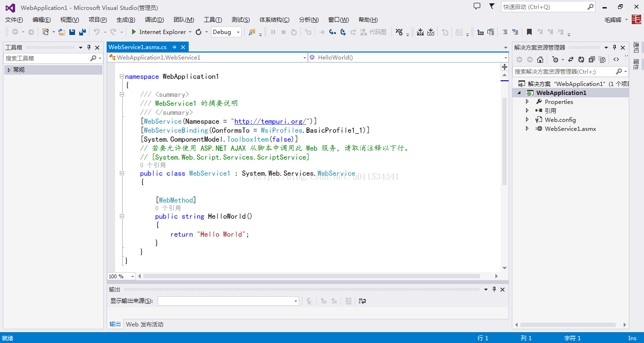Image resolution: width=644 pixels, height=343 pixels.
Task: Click the Step Over debug icon
Action: coord(343,32)
